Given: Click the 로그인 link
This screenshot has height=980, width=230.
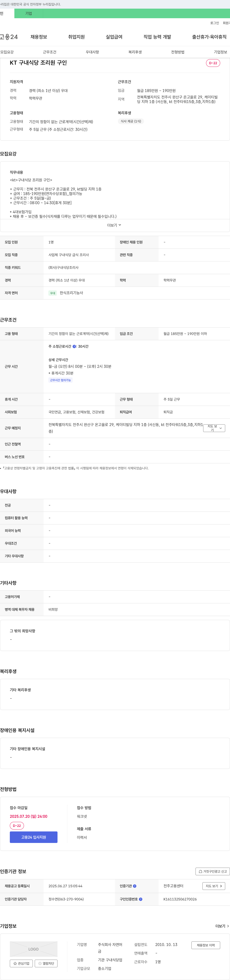Looking at the screenshot, I should pos(214,23).
